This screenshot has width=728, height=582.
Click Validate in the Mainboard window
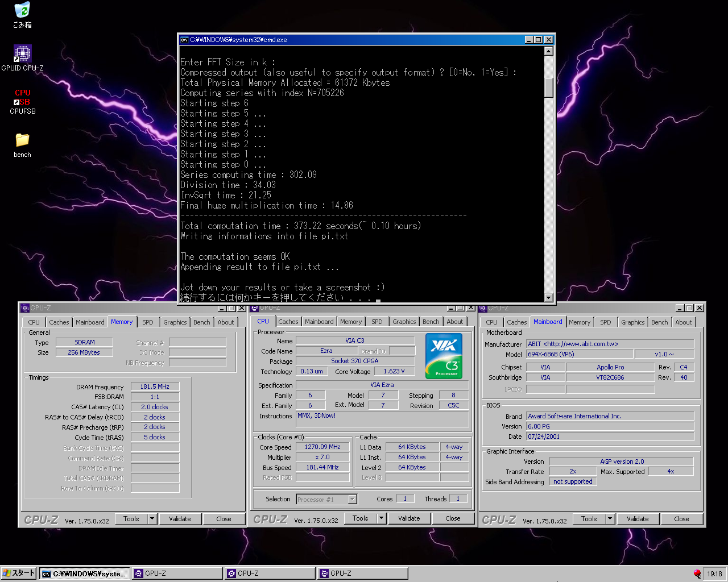coord(638,519)
